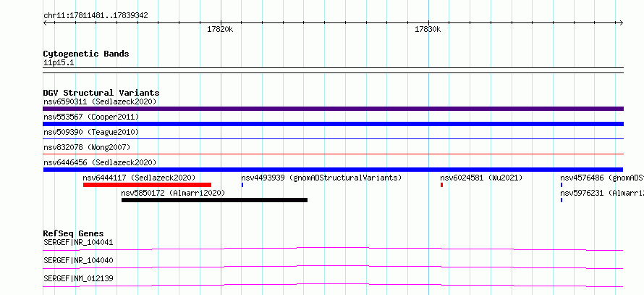644x295 pixels.
Task: Click the SERGEF|NR_104041 gene label
Action: coord(78,242)
